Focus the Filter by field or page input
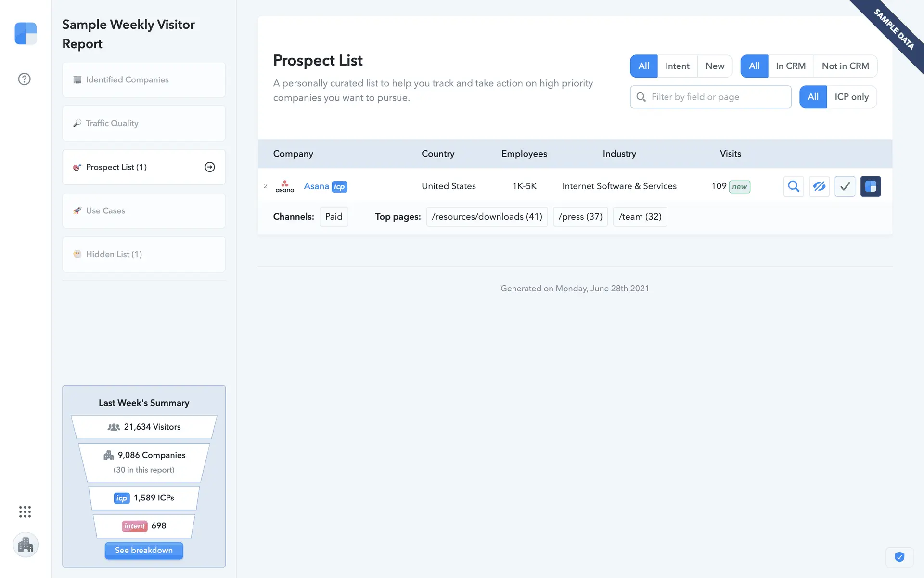The height and width of the screenshot is (578, 924). pos(717,97)
